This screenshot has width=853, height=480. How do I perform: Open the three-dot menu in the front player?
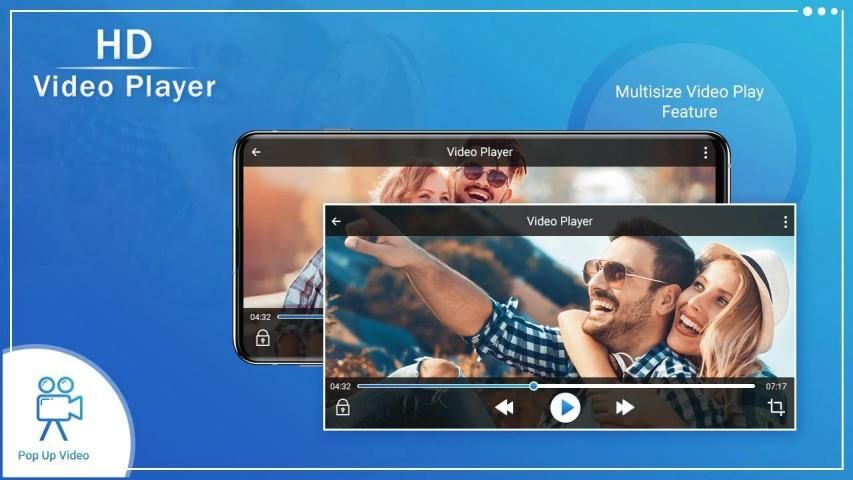click(785, 222)
